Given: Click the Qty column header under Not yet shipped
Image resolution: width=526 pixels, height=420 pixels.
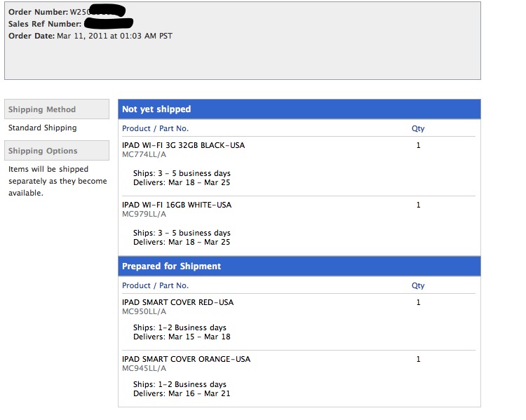Looking at the screenshot, I should tap(418, 128).
